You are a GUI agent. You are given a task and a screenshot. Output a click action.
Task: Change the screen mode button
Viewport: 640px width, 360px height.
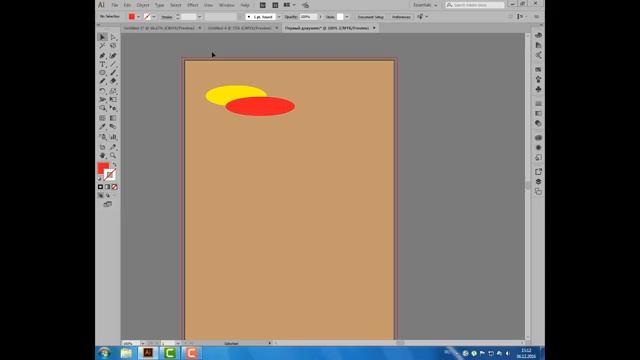click(x=108, y=204)
